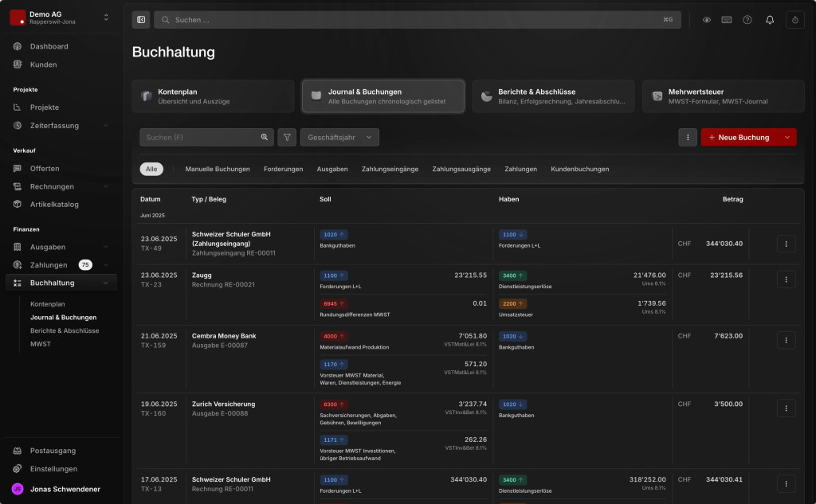Expand the Neue Buchung split arrow
Screen dimensions: 816x504
pyautogui.click(x=787, y=137)
